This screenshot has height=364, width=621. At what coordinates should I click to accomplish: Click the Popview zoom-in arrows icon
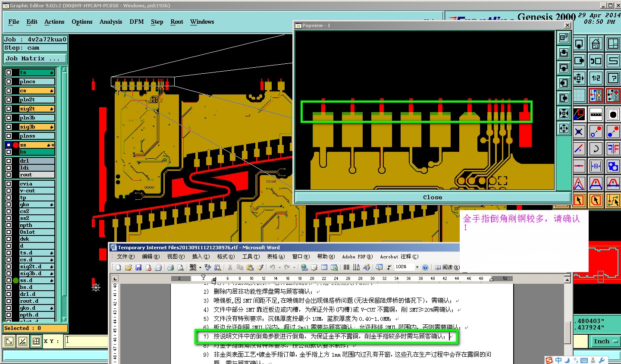coord(564,113)
